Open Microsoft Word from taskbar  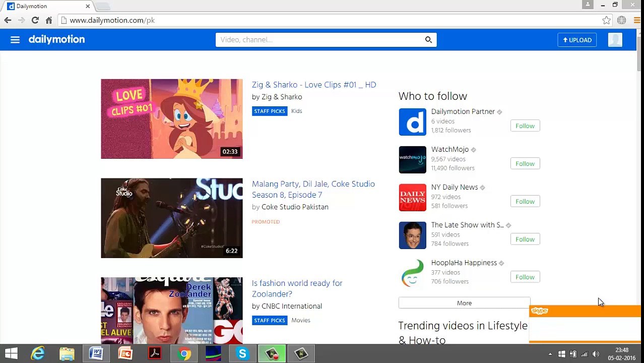click(96, 353)
